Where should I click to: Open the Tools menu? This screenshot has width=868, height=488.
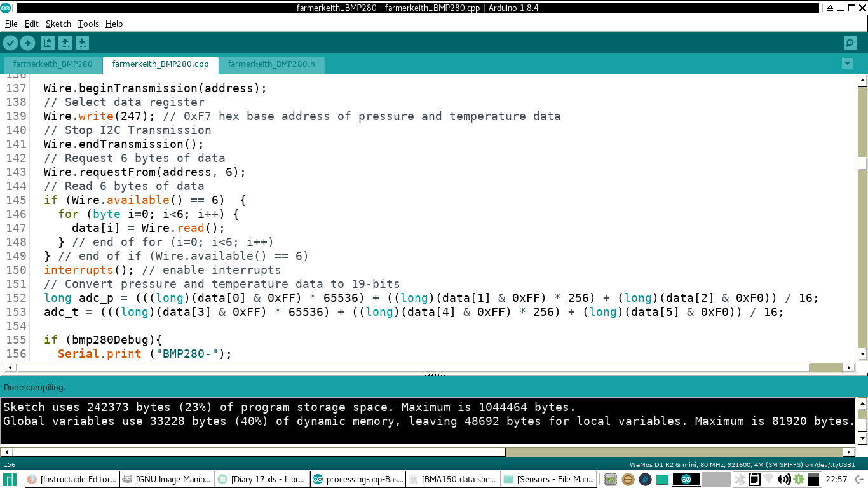[88, 24]
